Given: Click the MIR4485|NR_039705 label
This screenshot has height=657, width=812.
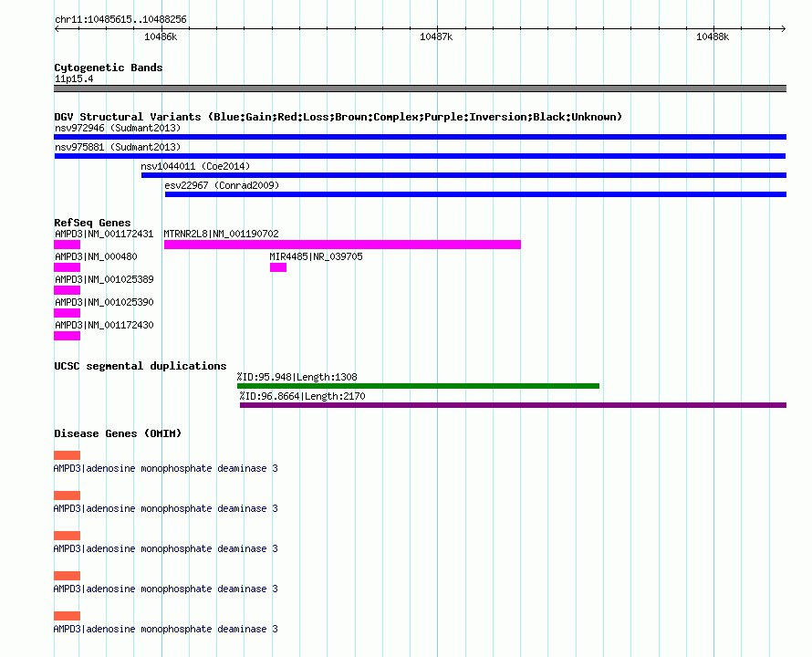Looking at the screenshot, I should 316,256.
